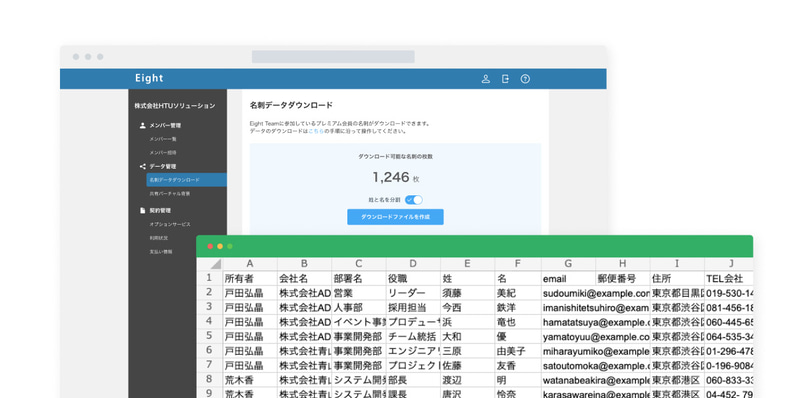
Task: Click the 部署名 header cell
Action: [x=359, y=279]
